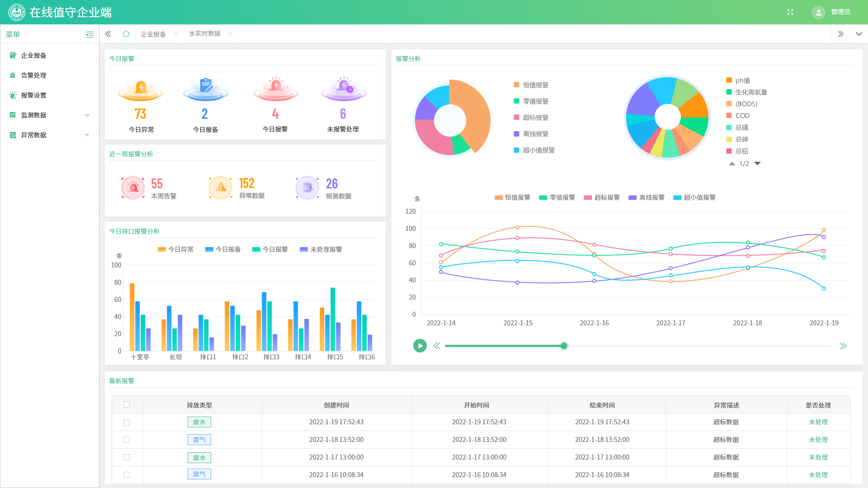Toggle 未处理报警 bar chart legend
Screen dimensions: 868x488
321,249
